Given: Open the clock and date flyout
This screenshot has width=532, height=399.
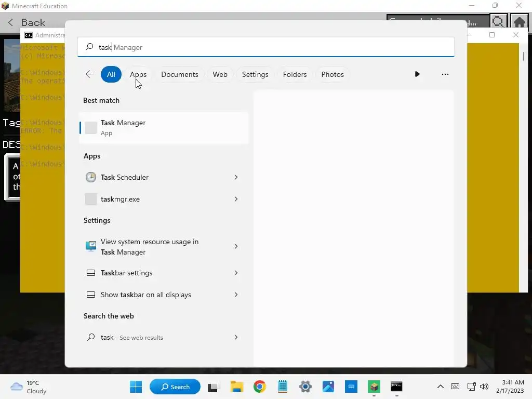Looking at the screenshot, I should click(x=510, y=387).
